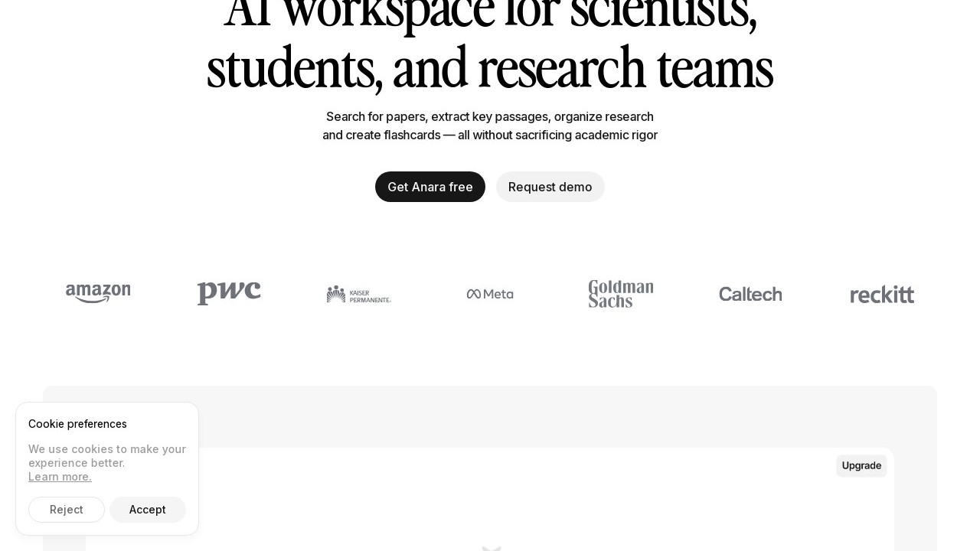Viewport: 980px width, 551px height.
Task: Click the Anara logo in the app preview
Action: [492, 547]
